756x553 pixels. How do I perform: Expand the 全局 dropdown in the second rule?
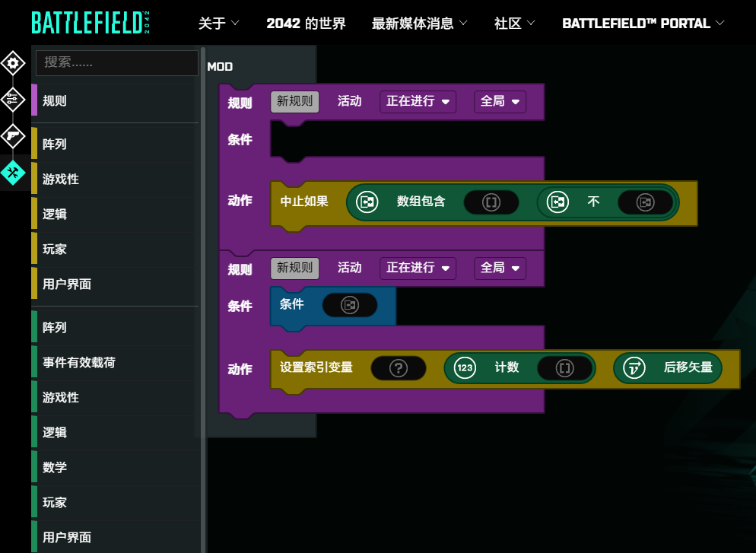[x=500, y=268]
